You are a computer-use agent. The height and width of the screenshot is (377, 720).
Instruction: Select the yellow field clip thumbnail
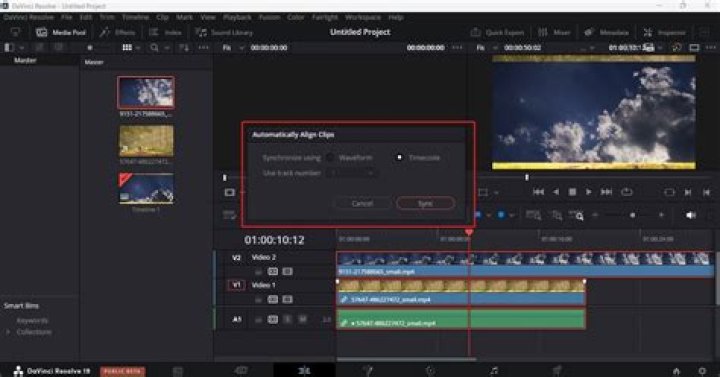[x=146, y=141]
